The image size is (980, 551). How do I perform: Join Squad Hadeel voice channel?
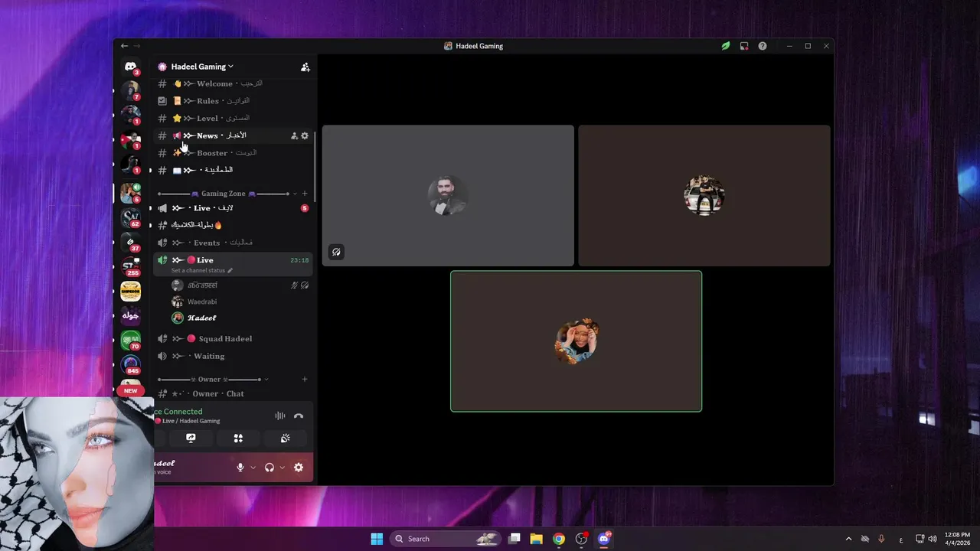(x=234, y=338)
